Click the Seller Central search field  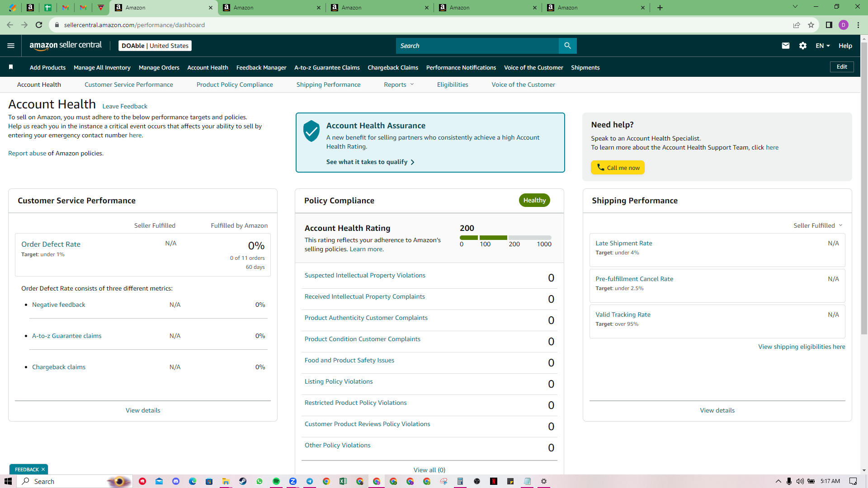tap(477, 46)
